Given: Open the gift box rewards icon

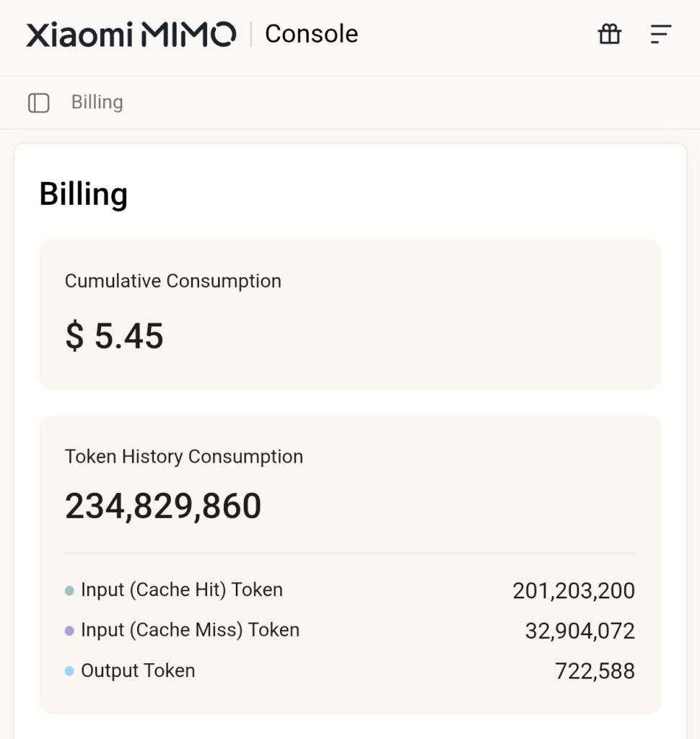Looking at the screenshot, I should click(610, 34).
